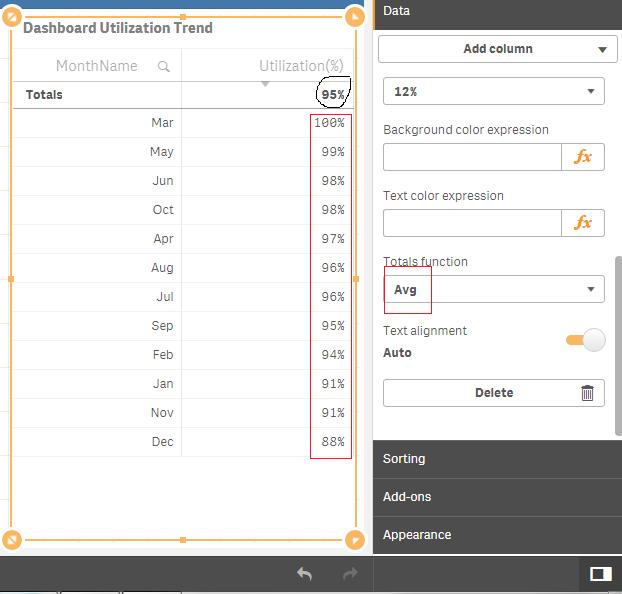The height and width of the screenshot is (594, 622).
Task: Click the search icon next to MonthName
Action: point(164,66)
